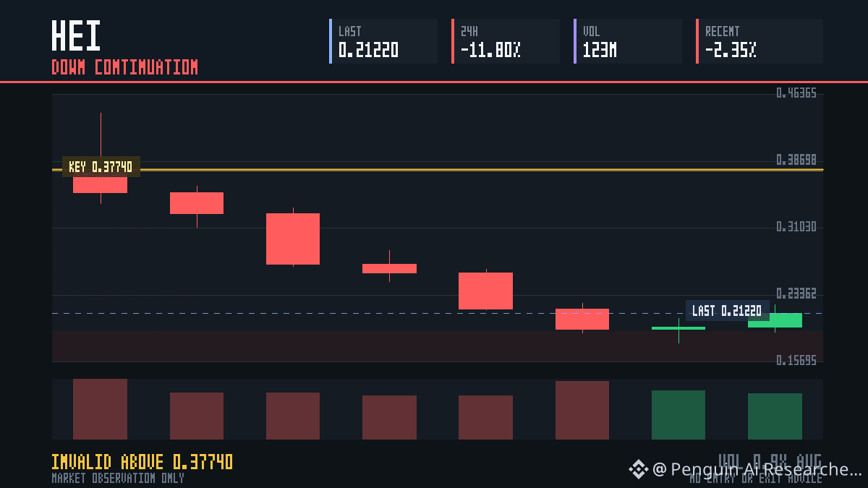Click the INVALID ABOVE 0.37740 text
The width and height of the screenshot is (868, 488).
(142, 462)
